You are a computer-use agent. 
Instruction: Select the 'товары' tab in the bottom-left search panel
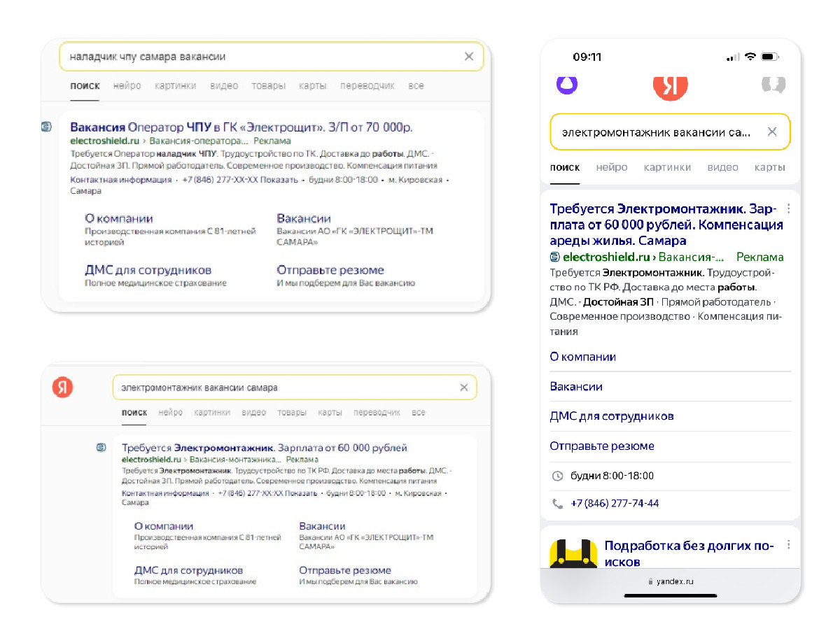(292, 413)
